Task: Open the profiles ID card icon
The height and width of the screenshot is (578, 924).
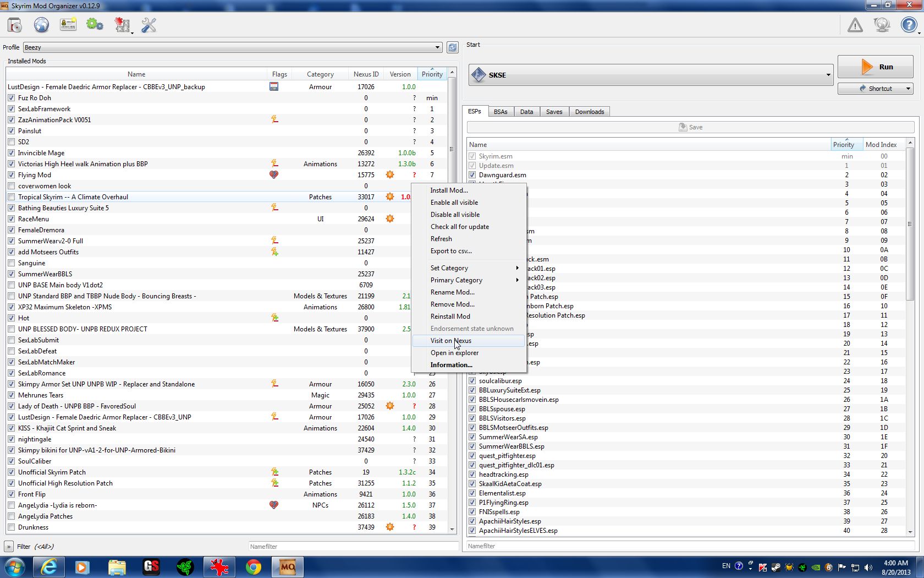Action: [x=68, y=25]
